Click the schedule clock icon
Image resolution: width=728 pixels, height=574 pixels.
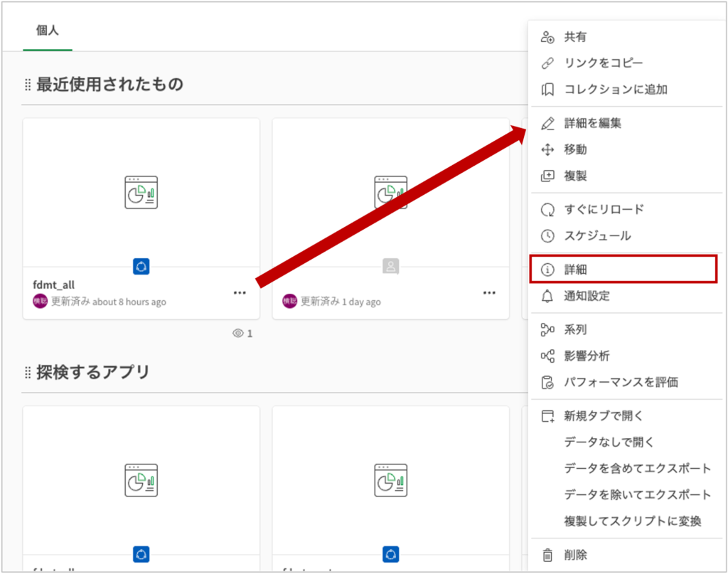coord(547,235)
